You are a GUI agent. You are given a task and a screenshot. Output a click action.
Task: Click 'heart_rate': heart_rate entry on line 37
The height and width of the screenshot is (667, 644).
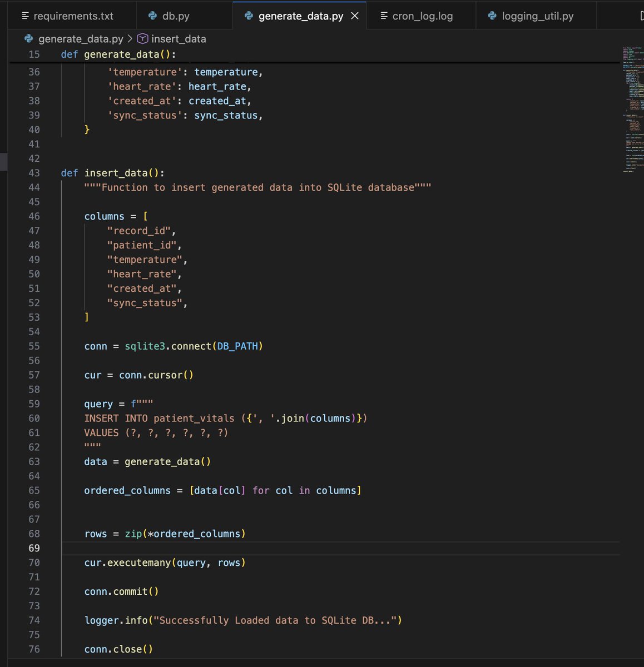179,87
